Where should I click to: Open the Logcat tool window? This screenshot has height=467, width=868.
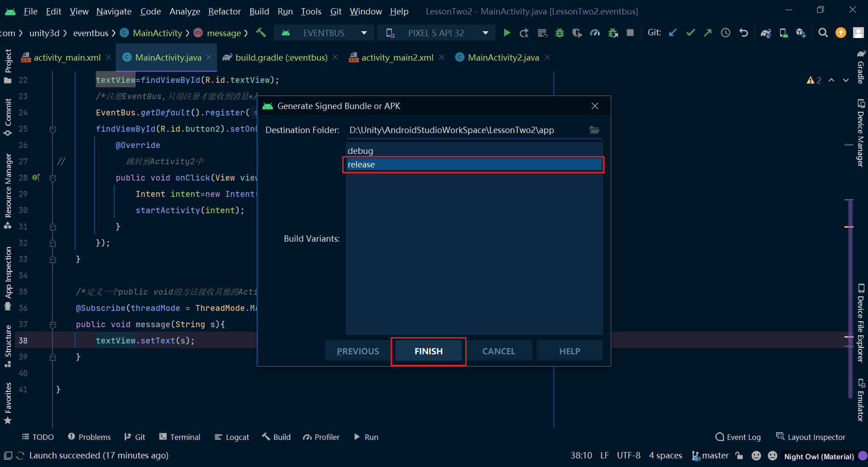pyautogui.click(x=232, y=437)
